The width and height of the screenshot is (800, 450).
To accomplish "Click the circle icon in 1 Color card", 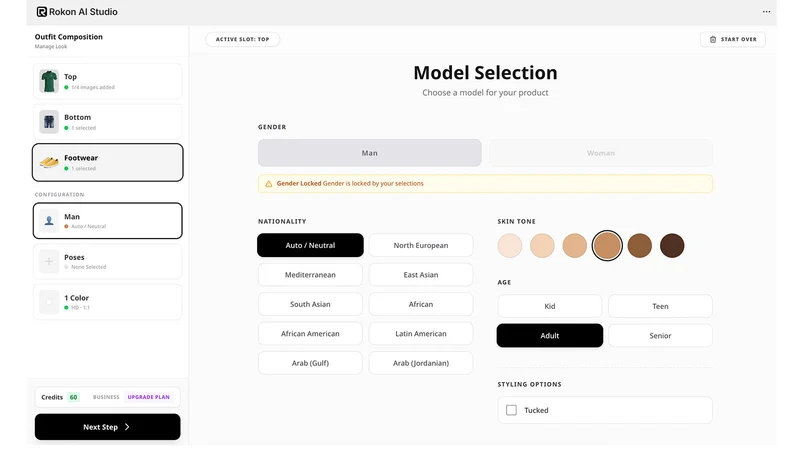I will click(49, 302).
